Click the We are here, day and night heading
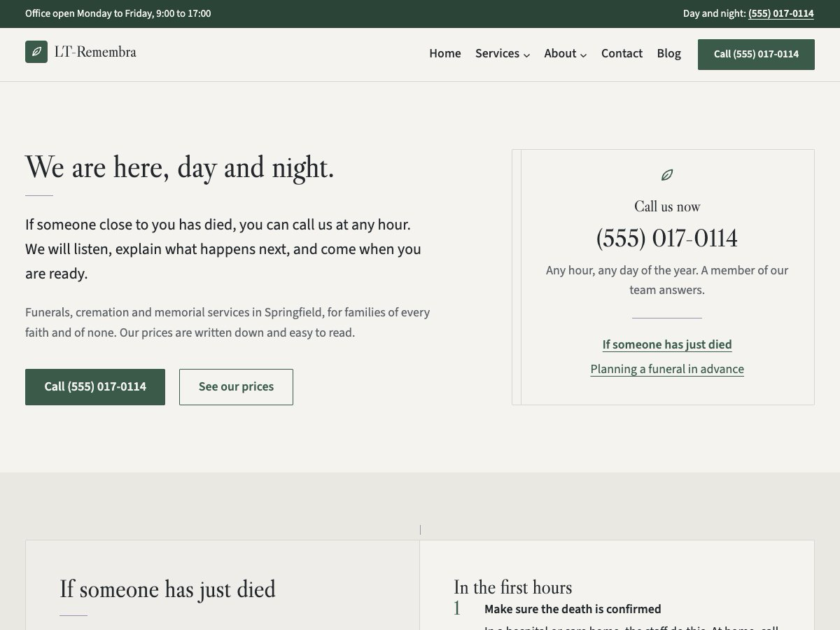The width and height of the screenshot is (840, 630). tap(180, 168)
